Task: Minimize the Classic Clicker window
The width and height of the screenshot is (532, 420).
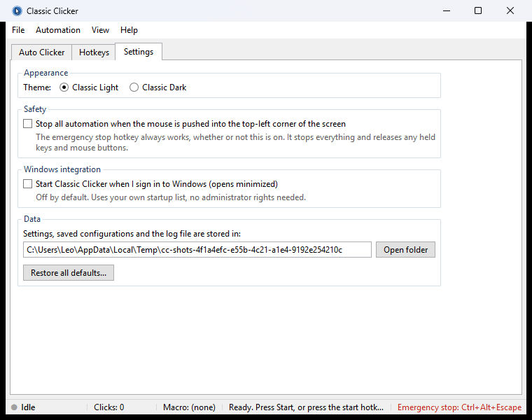Action: click(447, 11)
